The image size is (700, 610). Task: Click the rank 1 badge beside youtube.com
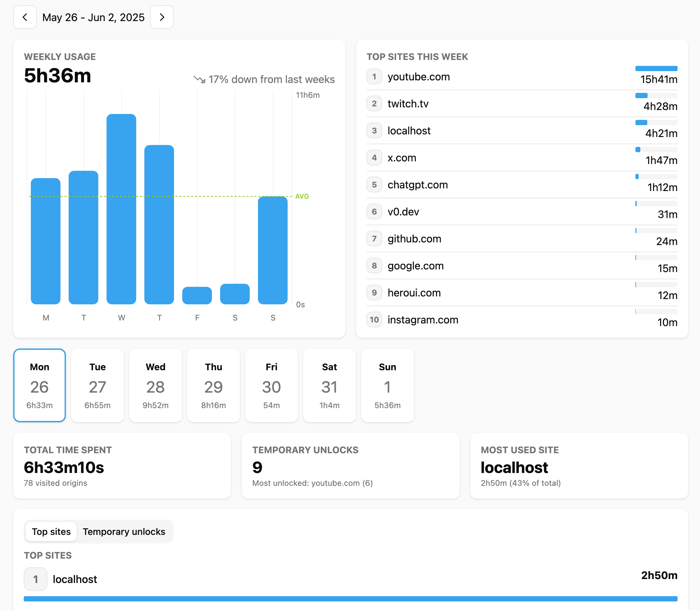[374, 77]
